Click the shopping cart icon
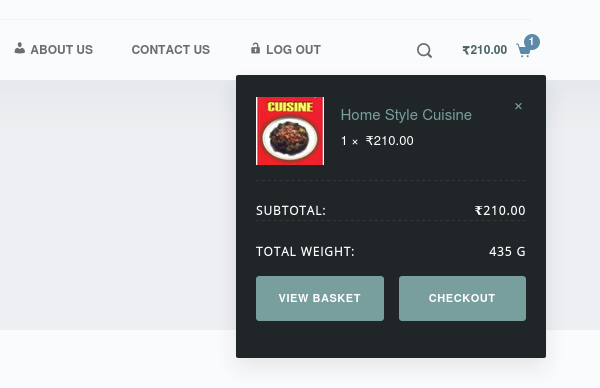 pyautogui.click(x=523, y=50)
